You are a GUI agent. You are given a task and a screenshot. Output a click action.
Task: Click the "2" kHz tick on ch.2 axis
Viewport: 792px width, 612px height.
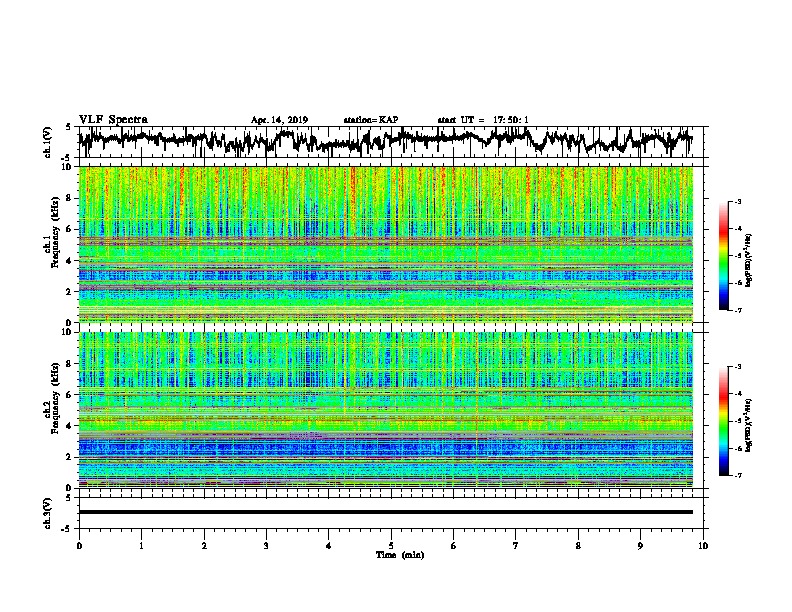point(70,457)
